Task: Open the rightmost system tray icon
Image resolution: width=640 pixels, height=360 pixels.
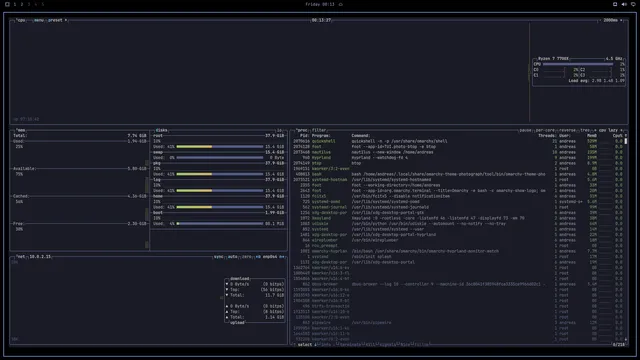Action: [x=633, y=4]
